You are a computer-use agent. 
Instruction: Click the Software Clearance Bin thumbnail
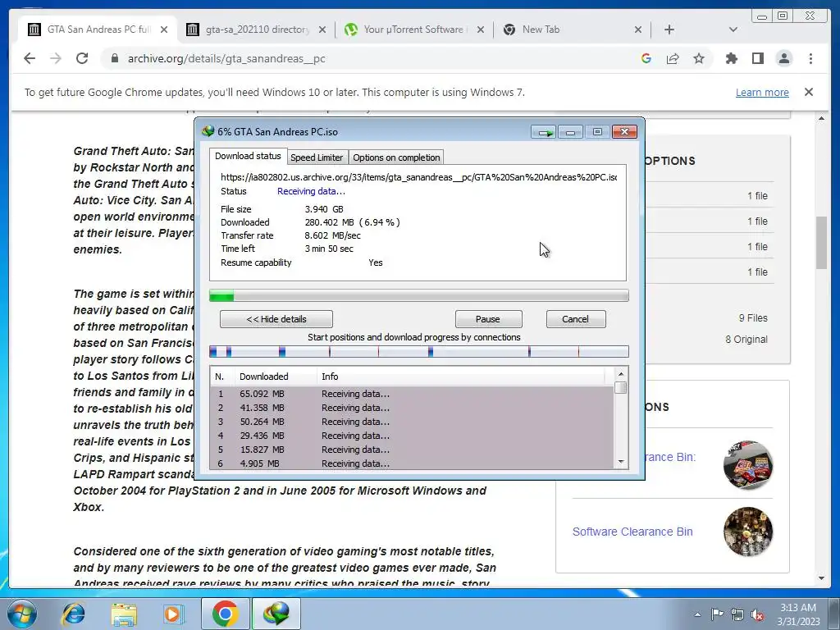click(748, 532)
